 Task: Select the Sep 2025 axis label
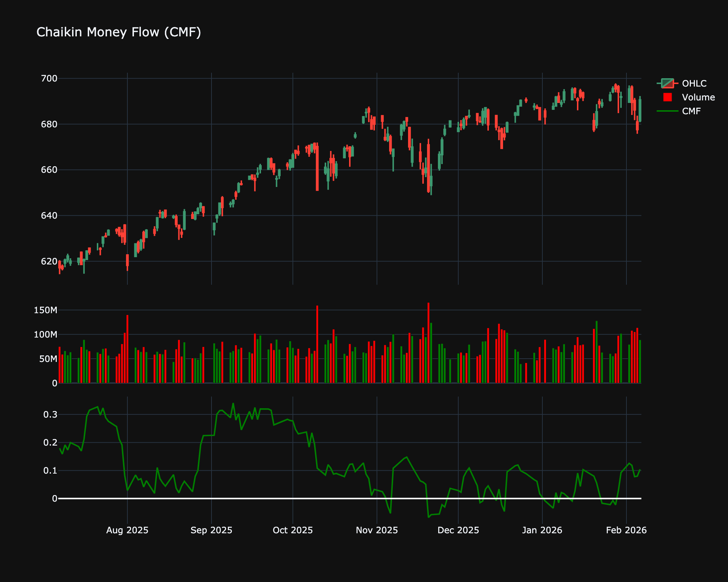211,530
